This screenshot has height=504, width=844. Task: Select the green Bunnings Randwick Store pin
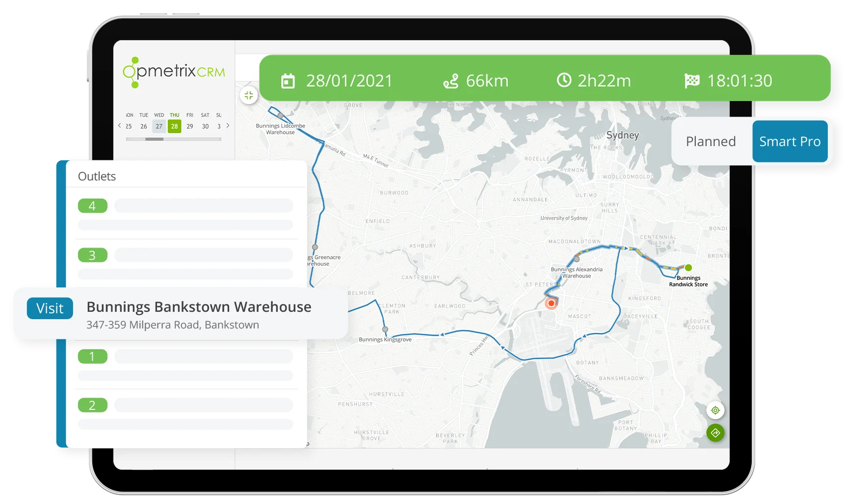(688, 268)
